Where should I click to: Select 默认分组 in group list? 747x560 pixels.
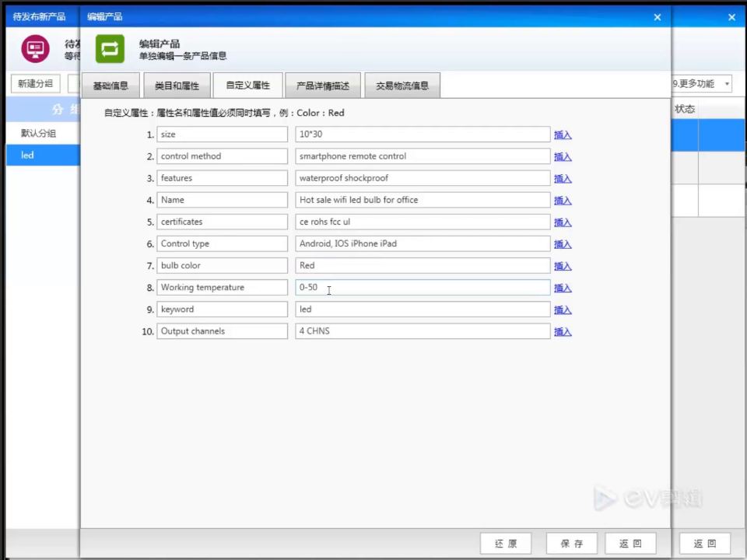click(43, 133)
